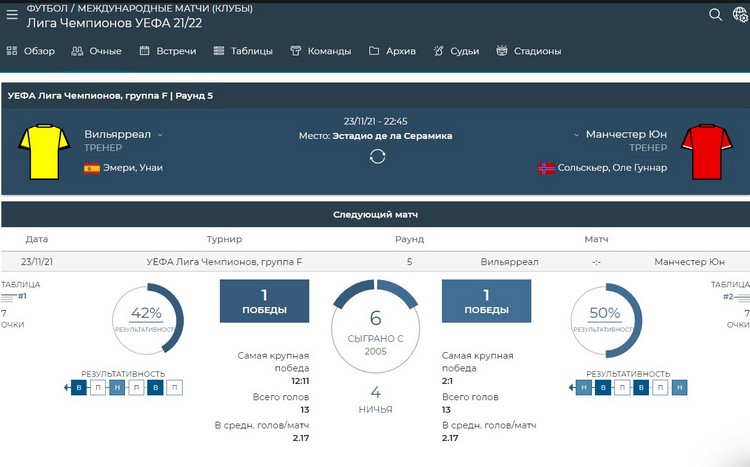Open the globe language settings icon

click(x=740, y=15)
